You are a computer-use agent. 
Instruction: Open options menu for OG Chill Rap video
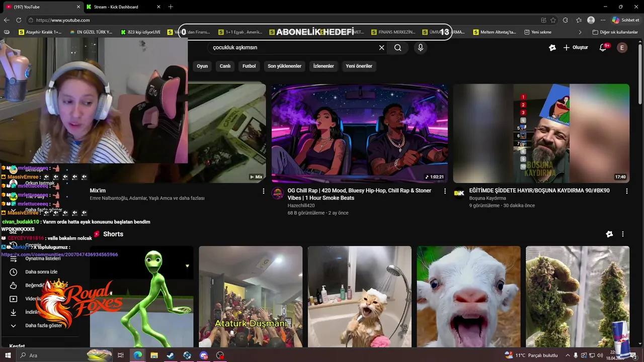(x=445, y=191)
